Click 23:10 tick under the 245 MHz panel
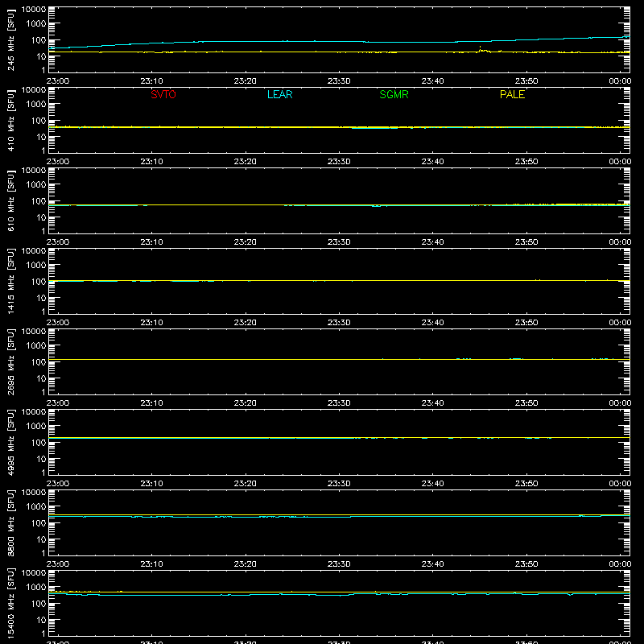Image resolution: width=644 pixels, height=644 pixels. pos(151,81)
